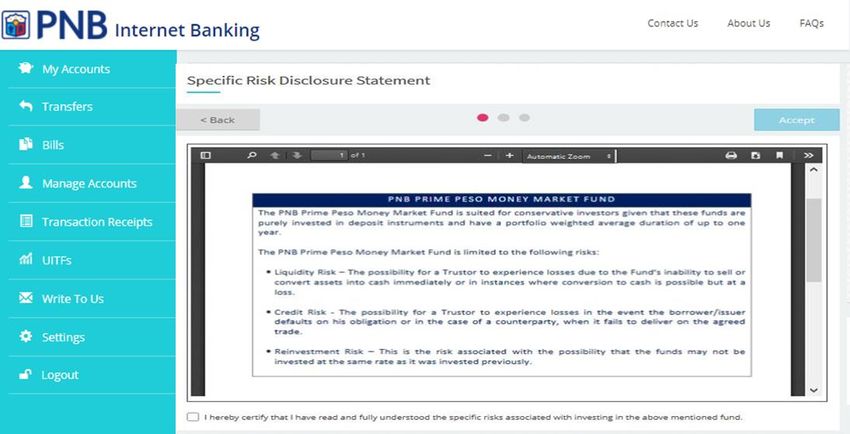
Task: Click the PDF scrollbar down arrow
Action: [813, 390]
